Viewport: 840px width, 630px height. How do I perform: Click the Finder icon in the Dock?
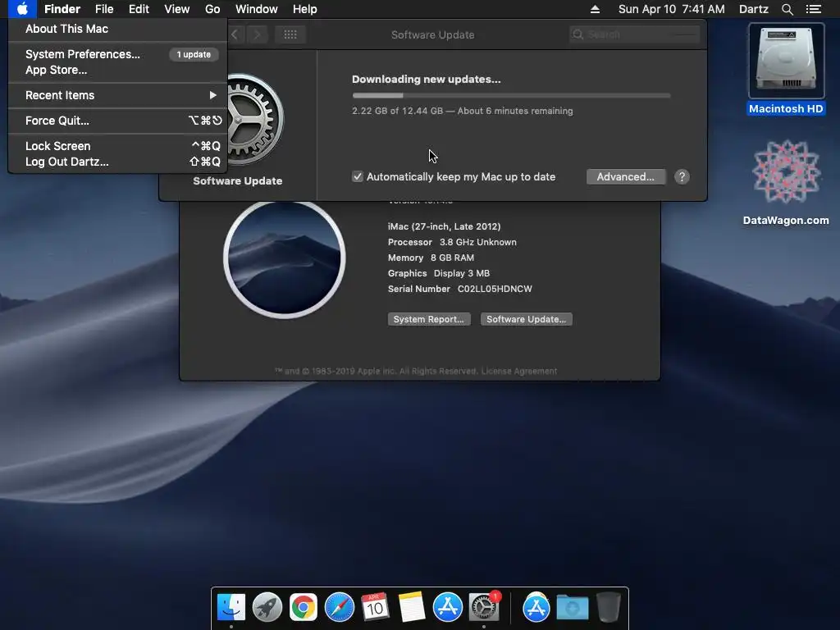[231, 607]
